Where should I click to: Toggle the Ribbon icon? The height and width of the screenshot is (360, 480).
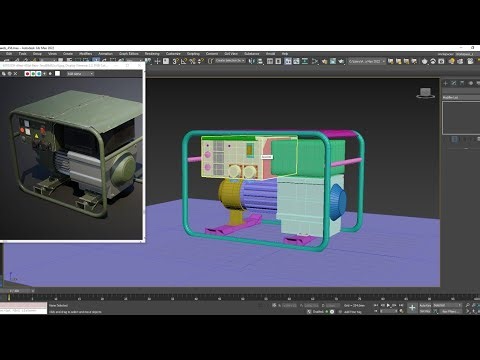pos(288,61)
